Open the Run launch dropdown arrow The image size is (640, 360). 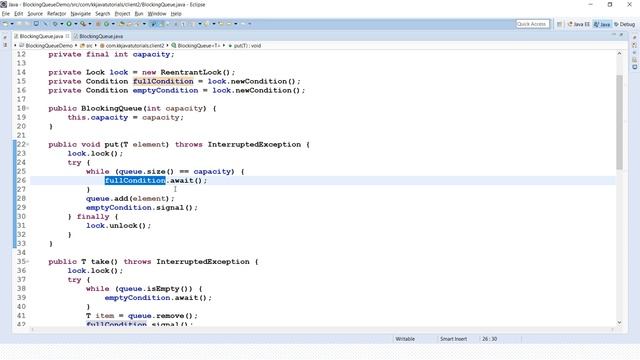pyautogui.click(x=76, y=24)
